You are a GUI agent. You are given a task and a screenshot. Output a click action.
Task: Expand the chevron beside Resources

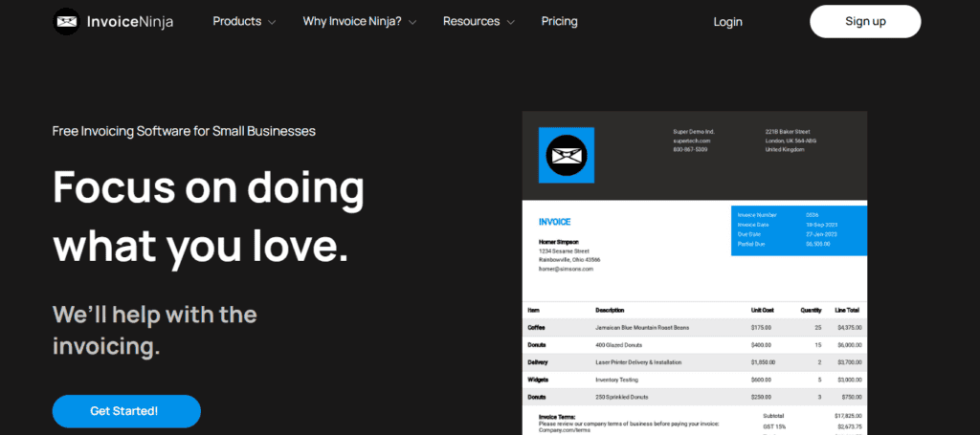click(510, 22)
